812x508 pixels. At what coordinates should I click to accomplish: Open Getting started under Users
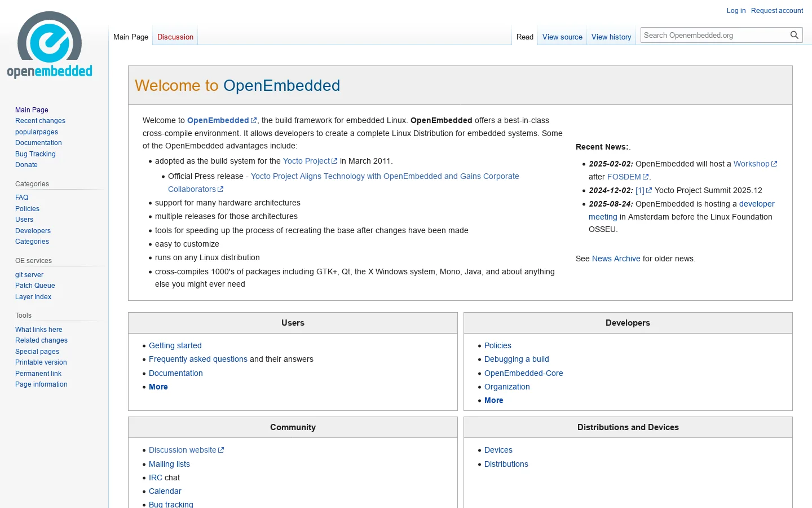pos(175,345)
